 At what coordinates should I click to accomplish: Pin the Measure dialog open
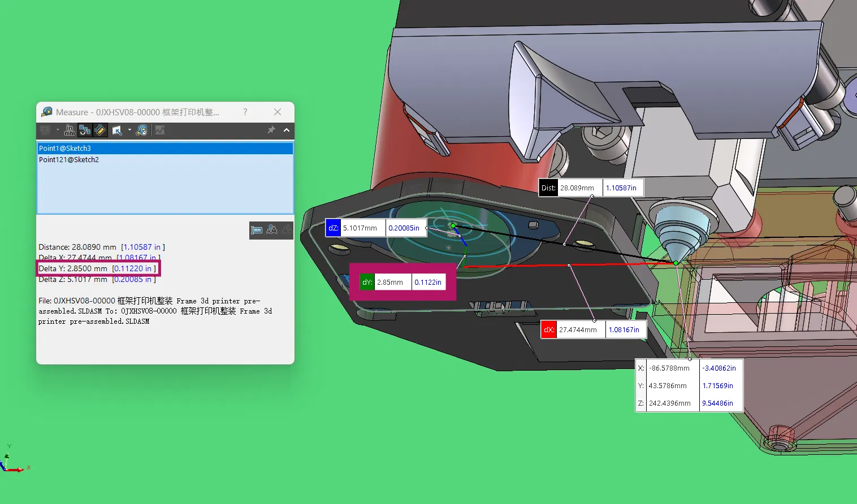click(271, 130)
